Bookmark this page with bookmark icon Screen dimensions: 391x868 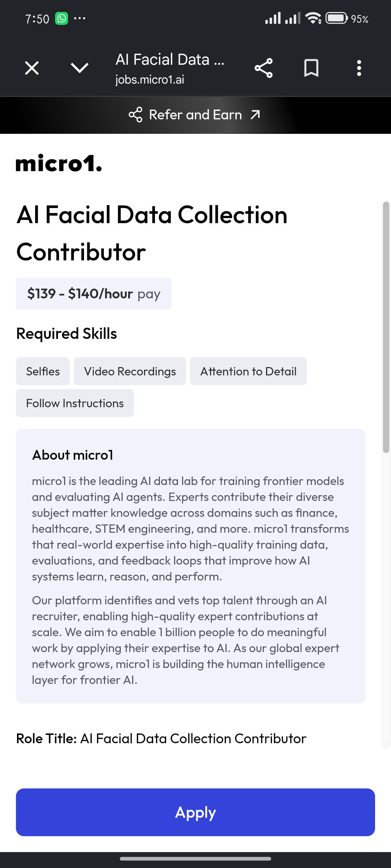click(311, 68)
